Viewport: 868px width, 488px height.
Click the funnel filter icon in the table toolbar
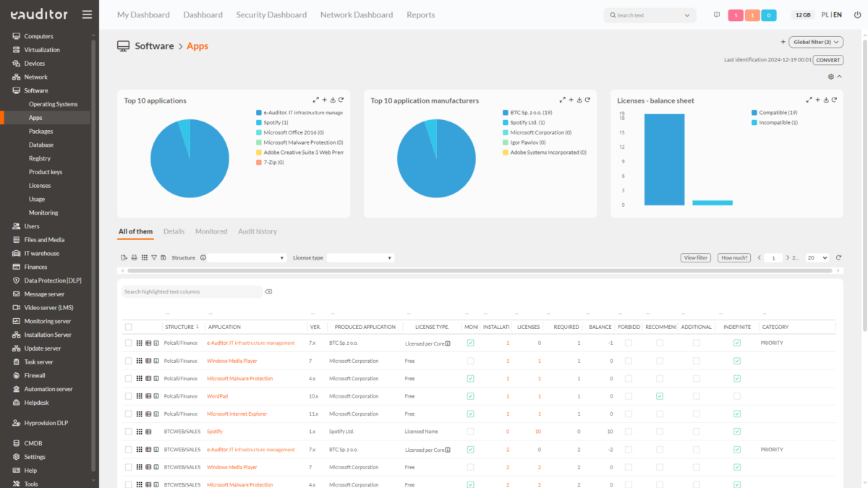[153, 257]
